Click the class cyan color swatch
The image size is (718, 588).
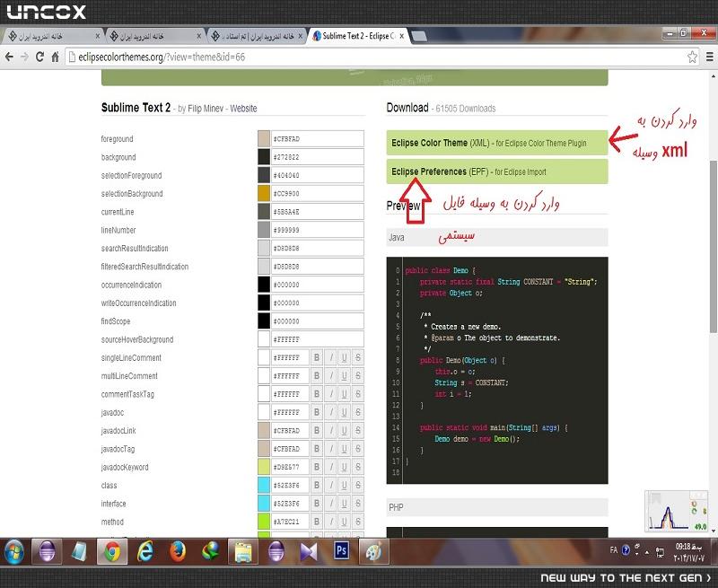264,485
